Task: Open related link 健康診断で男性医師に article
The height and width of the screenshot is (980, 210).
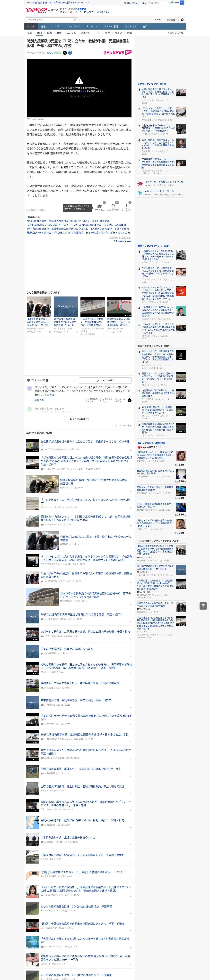Action: (78, 232)
